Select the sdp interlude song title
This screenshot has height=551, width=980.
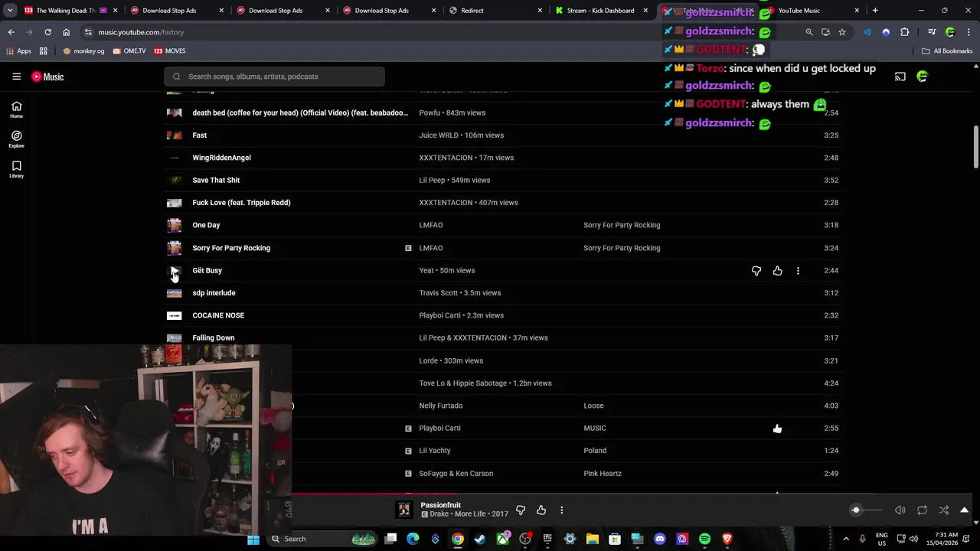click(214, 293)
